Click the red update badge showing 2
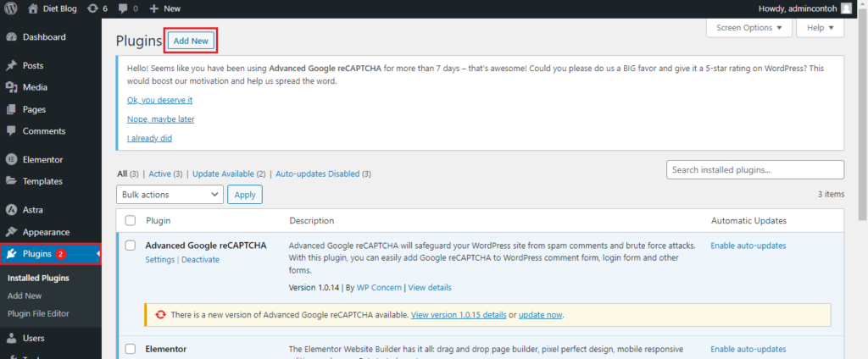The height and width of the screenshot is (359, 868). (61, 254)
